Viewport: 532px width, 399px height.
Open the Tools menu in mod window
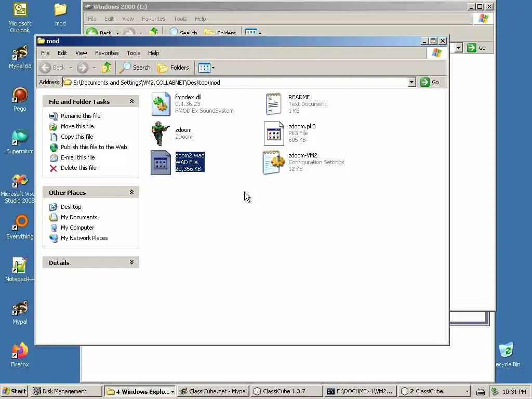[x=134, y=53]
